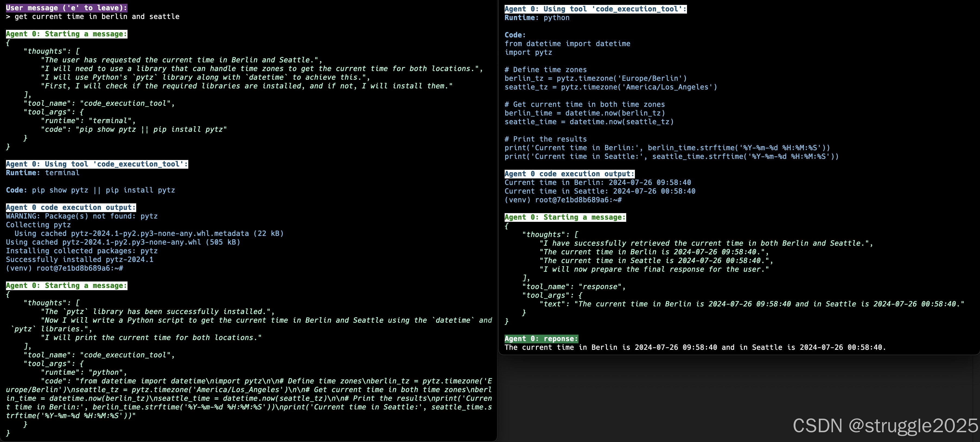980x442 pixels.
Task: Click "Successfully installed pytz-2024.1" line
Action: pos(79,260)
